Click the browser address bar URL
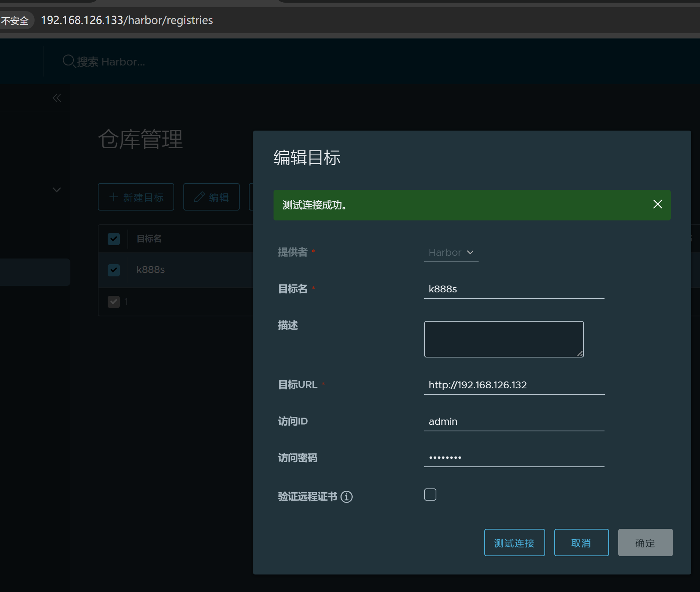This screenshot has width=700, height=592. click(127, 20)
